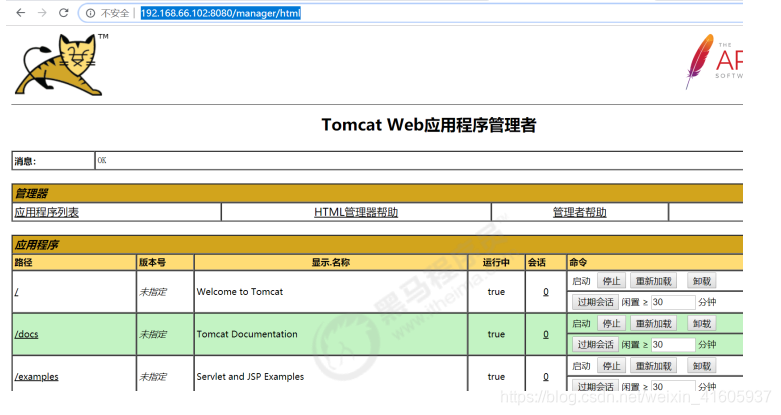
Task: Click the Tomcat Documentation display name
Action: click(x=247, y=334)
